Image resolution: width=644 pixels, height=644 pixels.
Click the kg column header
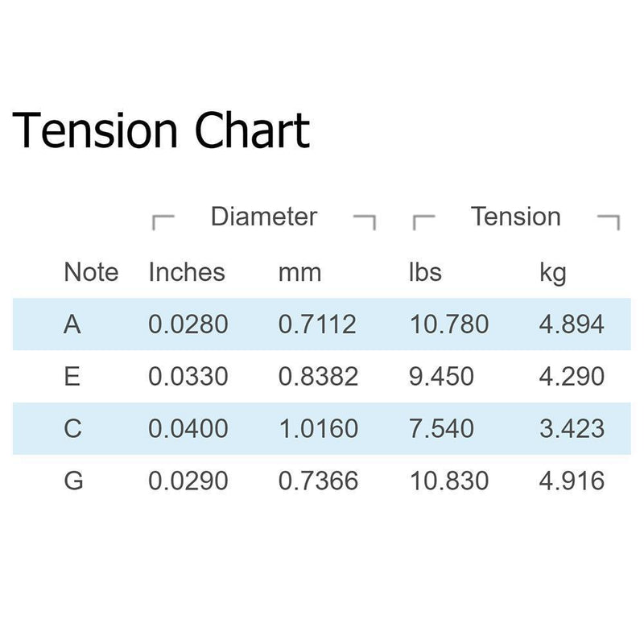click(553, 274)
